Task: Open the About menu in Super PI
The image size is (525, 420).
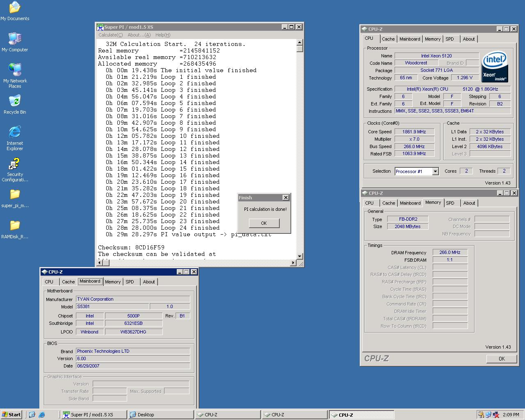Action: (139, 35)
